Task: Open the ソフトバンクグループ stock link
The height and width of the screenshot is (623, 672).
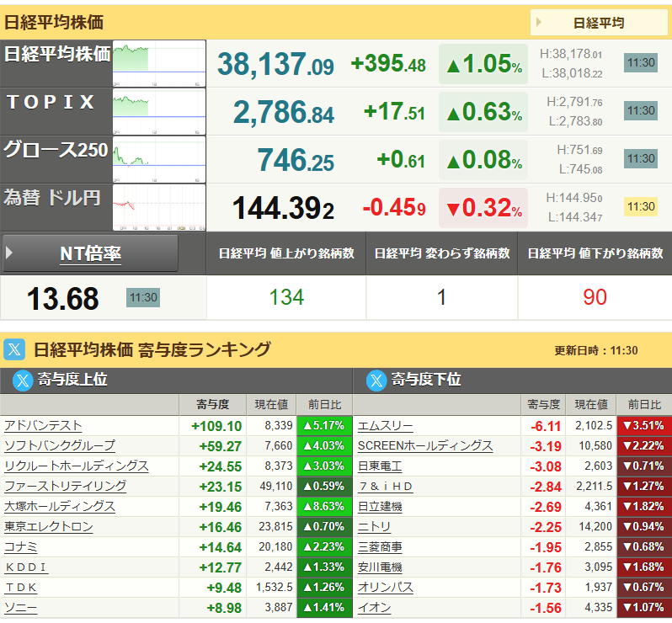Action: (x=60, y=445)
